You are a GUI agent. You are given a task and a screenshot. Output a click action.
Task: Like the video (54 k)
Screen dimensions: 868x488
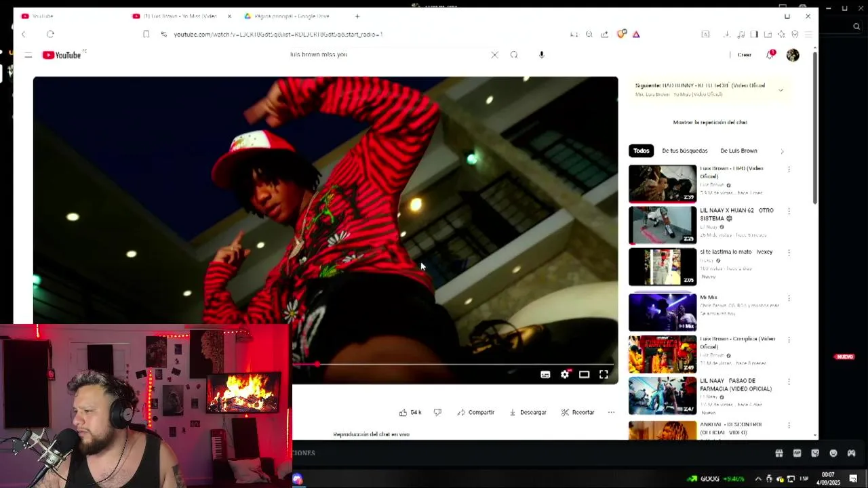410,412
